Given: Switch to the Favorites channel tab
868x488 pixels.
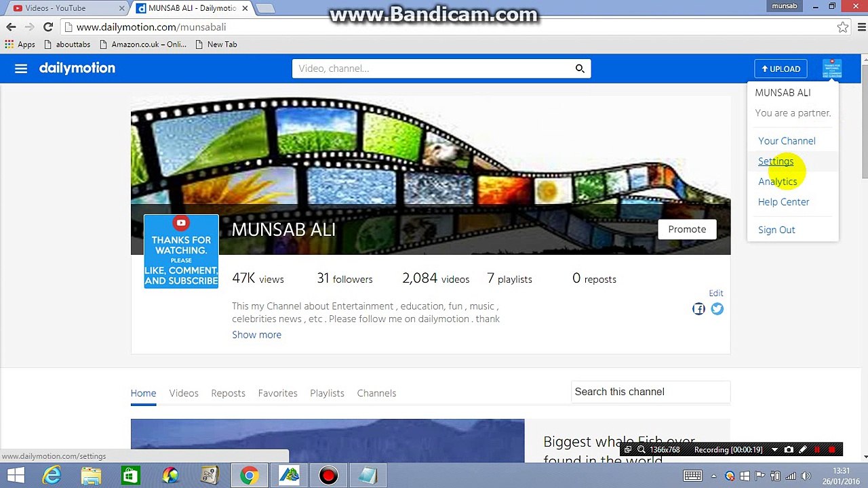Looking at the screenshot, I should (277, 393).
